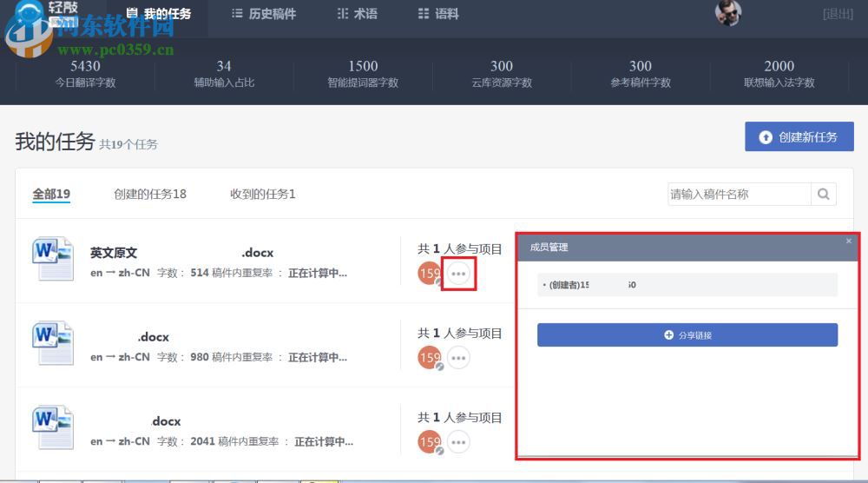Viewport: 868px width, 483px height.
Task: Click member avatar 159 on 2041-word task
Action: point(430,442)
